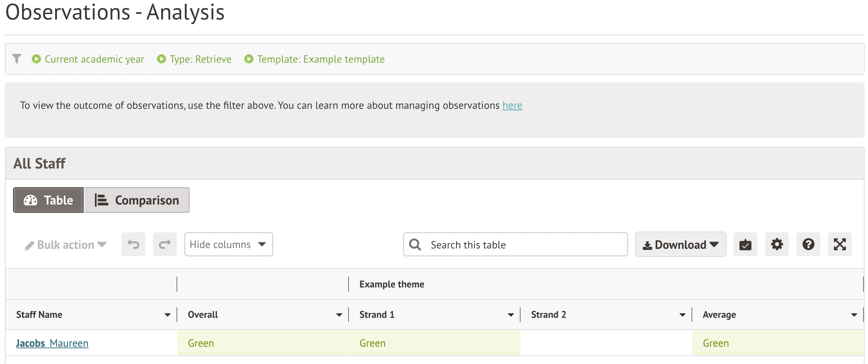Screen dimensions: 868x364
Task: Toggle the Current academic year filter
Action: [88, 59]
